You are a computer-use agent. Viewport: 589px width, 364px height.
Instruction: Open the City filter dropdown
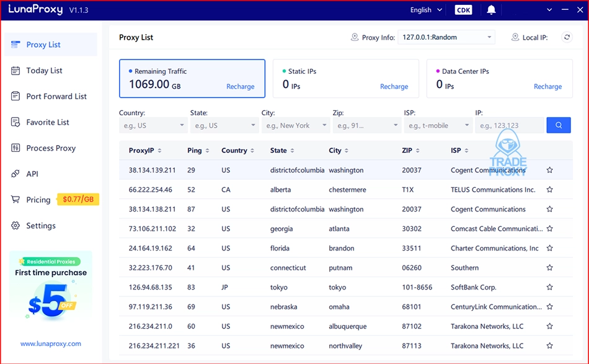point(296,125)
